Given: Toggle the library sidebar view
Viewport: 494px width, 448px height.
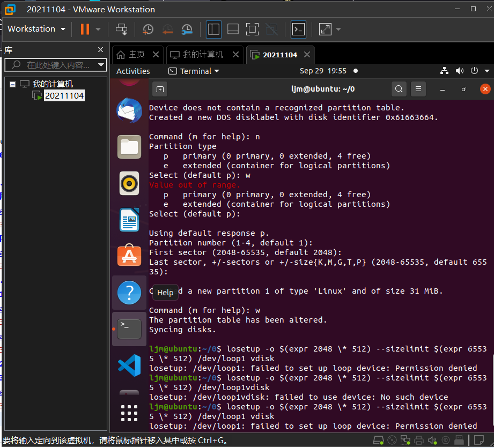Looking at the screenshot, I should [213, 29].
